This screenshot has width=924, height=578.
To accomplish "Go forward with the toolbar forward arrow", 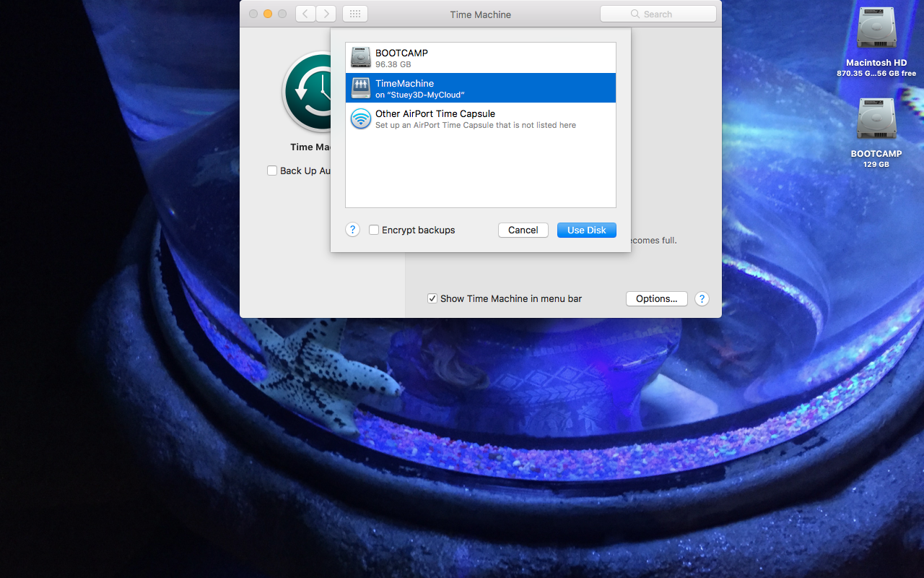I will tap(326, 14).
